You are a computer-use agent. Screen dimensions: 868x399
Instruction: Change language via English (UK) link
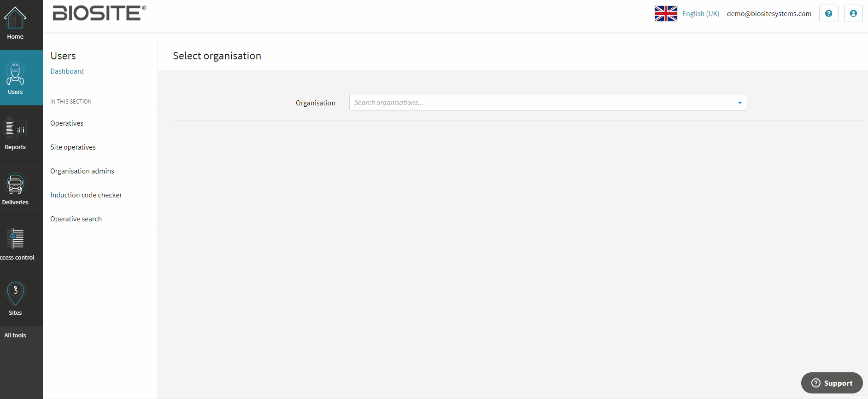pyautogui.click(x=700, y=14)
